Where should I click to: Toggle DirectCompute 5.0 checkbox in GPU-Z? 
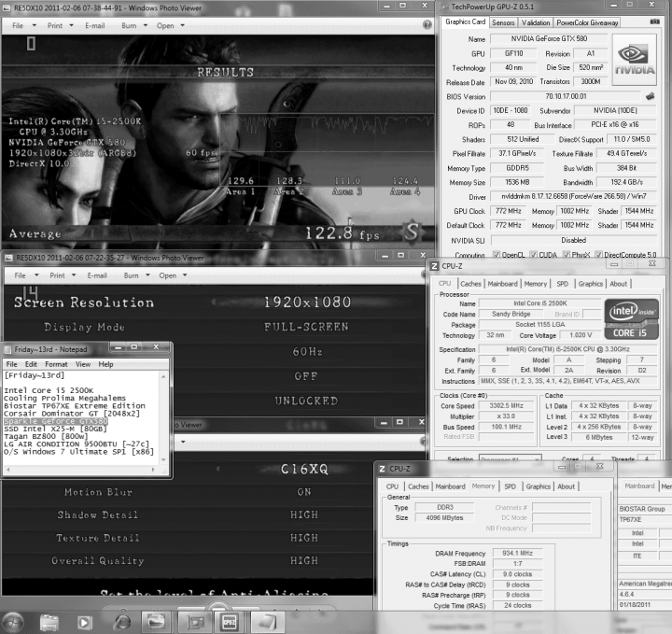(598, 255)
